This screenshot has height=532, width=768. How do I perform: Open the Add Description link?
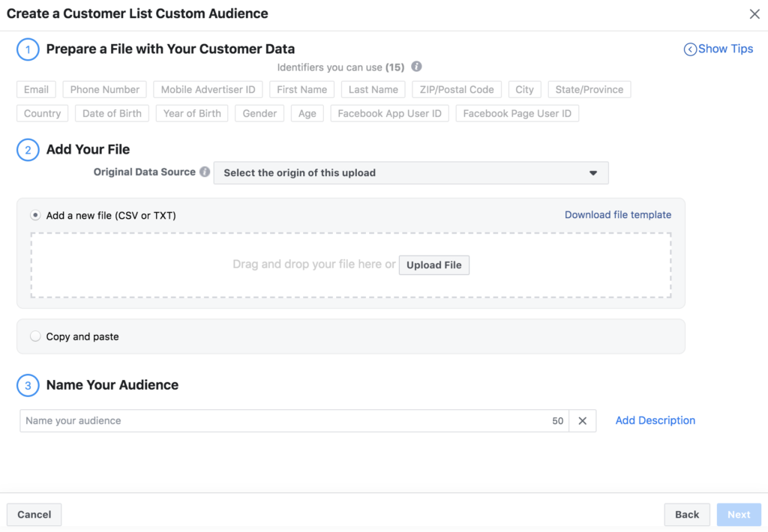click(x=655, y=420)
